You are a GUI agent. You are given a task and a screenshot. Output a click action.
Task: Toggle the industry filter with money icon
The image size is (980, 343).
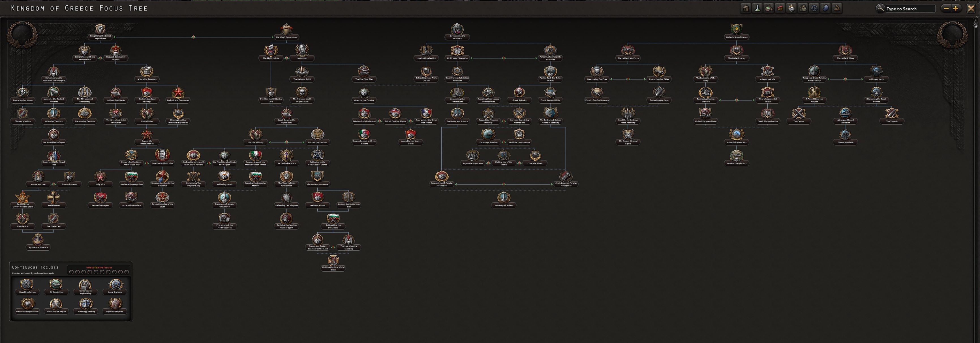(769, 8)
